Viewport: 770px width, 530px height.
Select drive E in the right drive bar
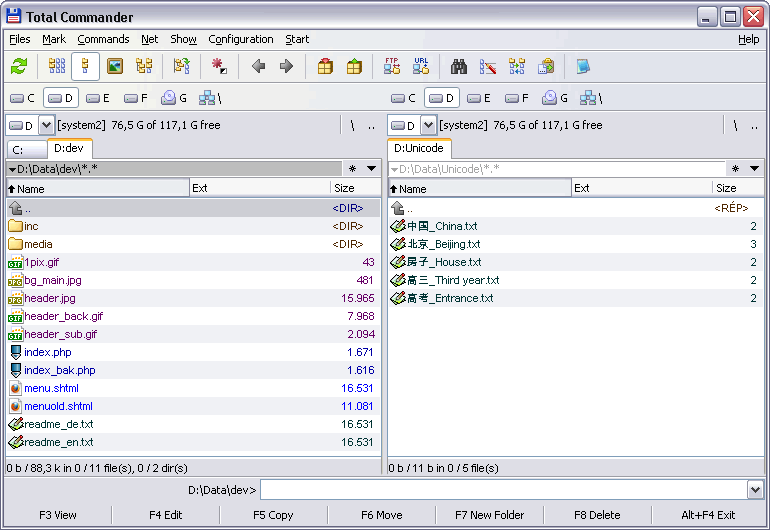tap(480, 98)
